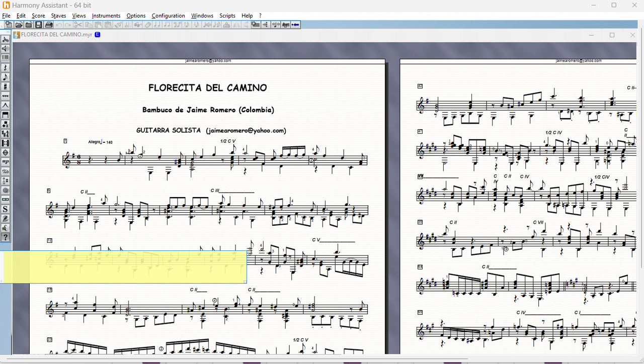Viewport: 644px width, 364px height.
Task: Click the Print icon in toolbar
Action: pos(48,25)
